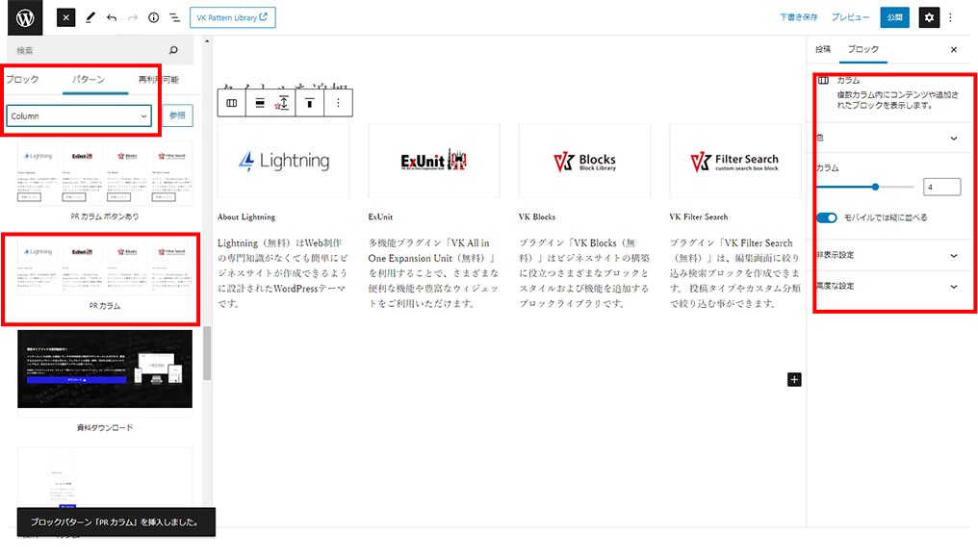
Task: Switch to the 投稿 sidebar tab
Action: (x=822, y=49)
